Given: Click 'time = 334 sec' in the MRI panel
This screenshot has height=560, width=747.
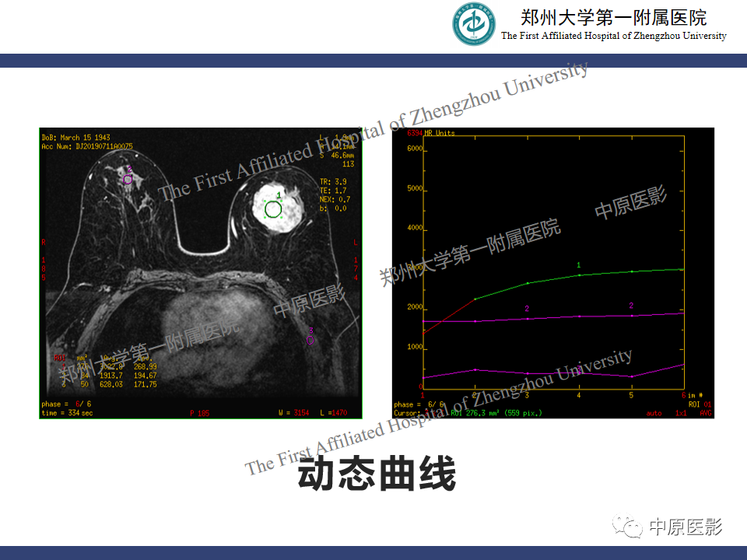Looking at the screenshot, I should (67, 413).
